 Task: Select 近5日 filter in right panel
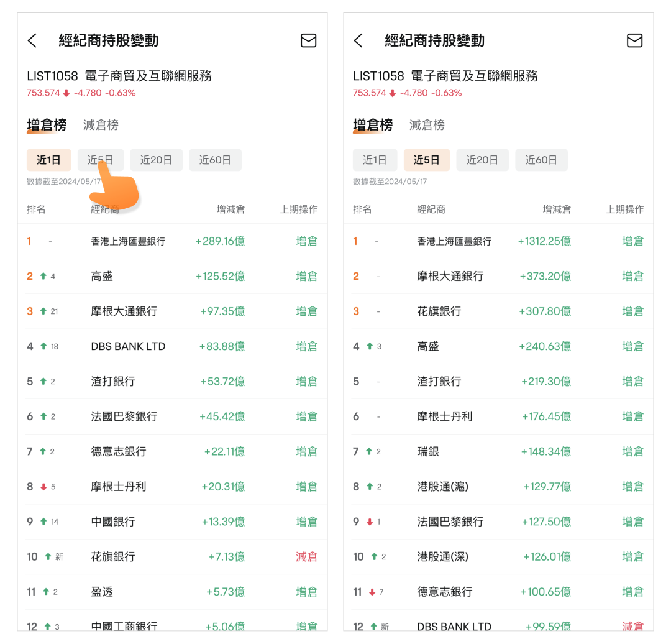point(426,160)
